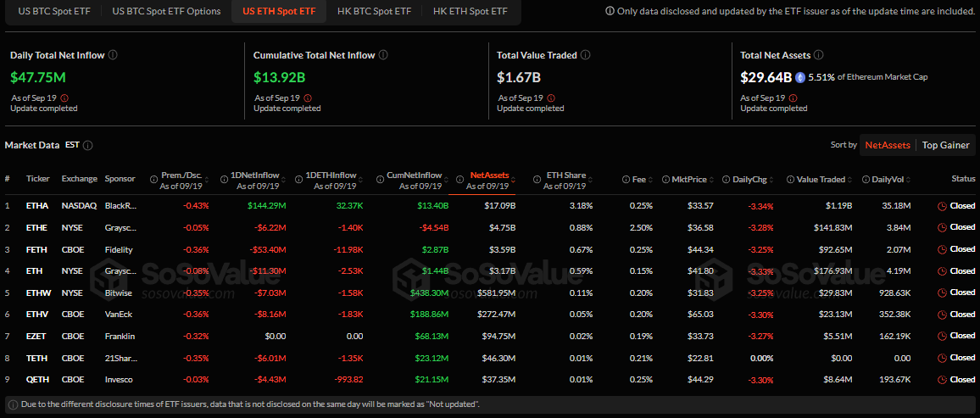The image size is (980, 418).
Task: Click red alert icon under Daily Total Net Inflow
Action: coord(64,98)
